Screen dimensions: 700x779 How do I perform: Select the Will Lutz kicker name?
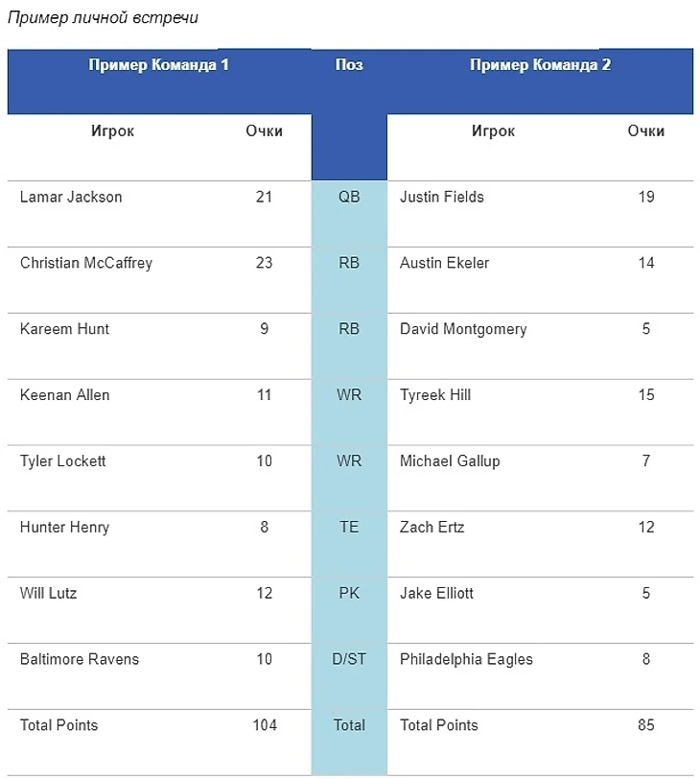[x=48, y=593]
